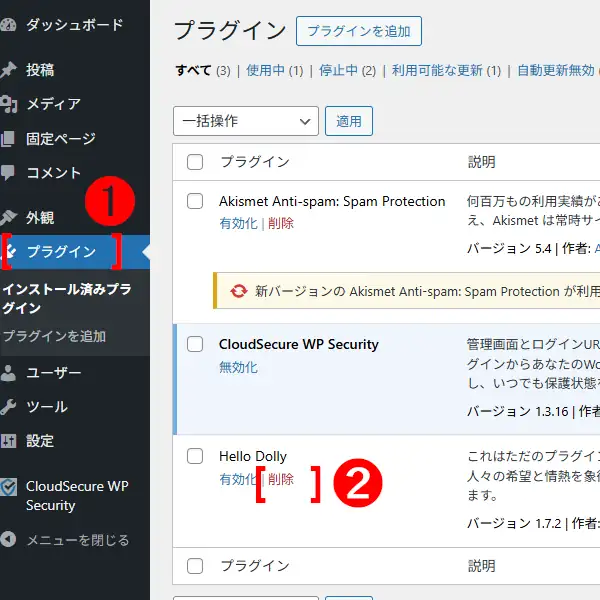Click the pages icon beside 固定ページ
The height and width of the screenshot is (600, 600).
(8, 139)
